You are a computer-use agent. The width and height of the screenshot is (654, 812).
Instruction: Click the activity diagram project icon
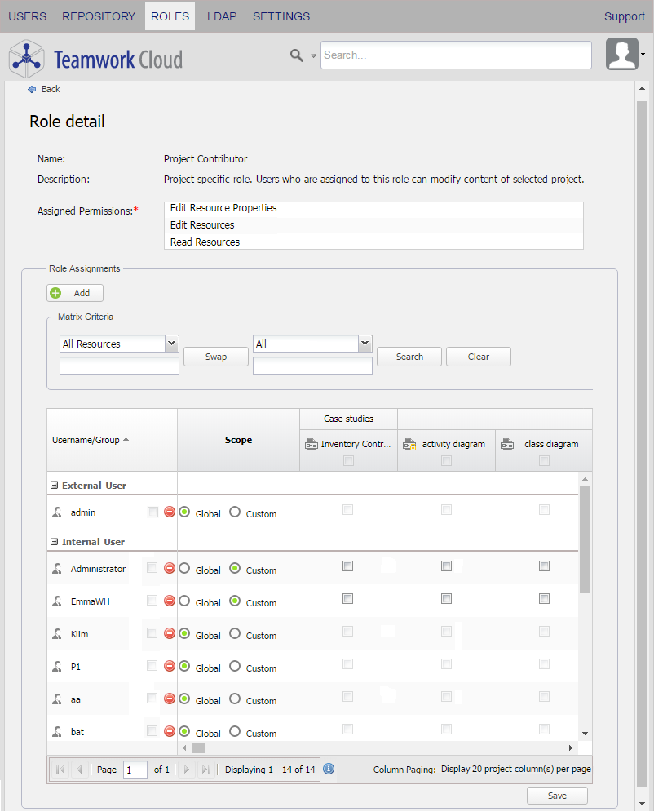409,445
